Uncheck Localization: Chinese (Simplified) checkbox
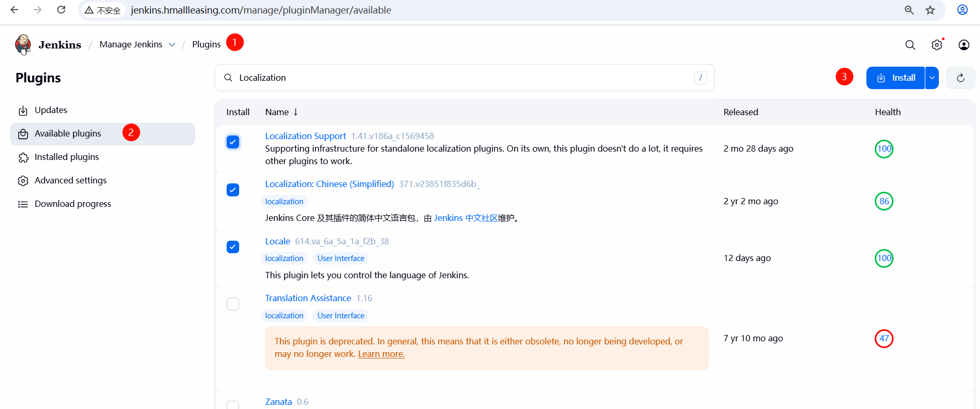 (x=233, y=190)
